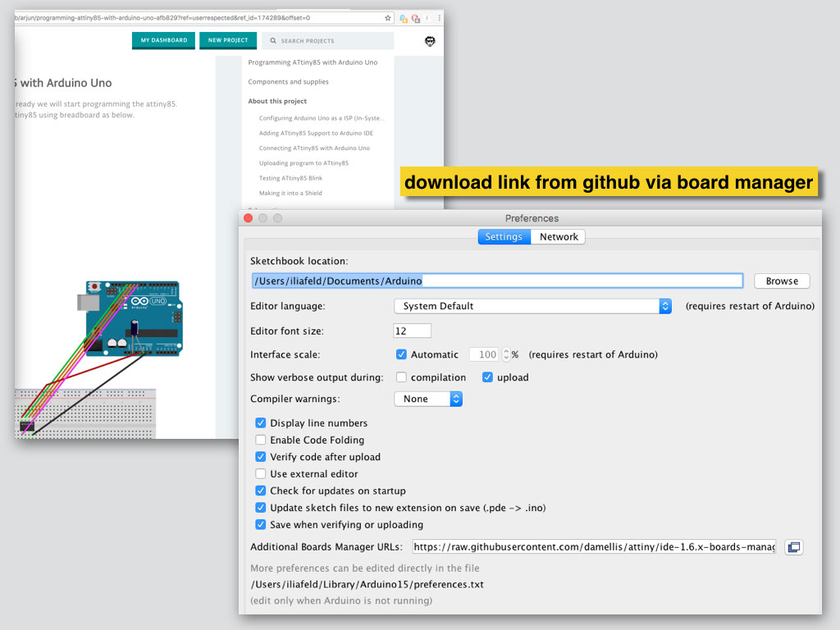Screen dimensions: 840x630
Task: Click NEW PROJECT button on web page
Action: coord(228,40)
